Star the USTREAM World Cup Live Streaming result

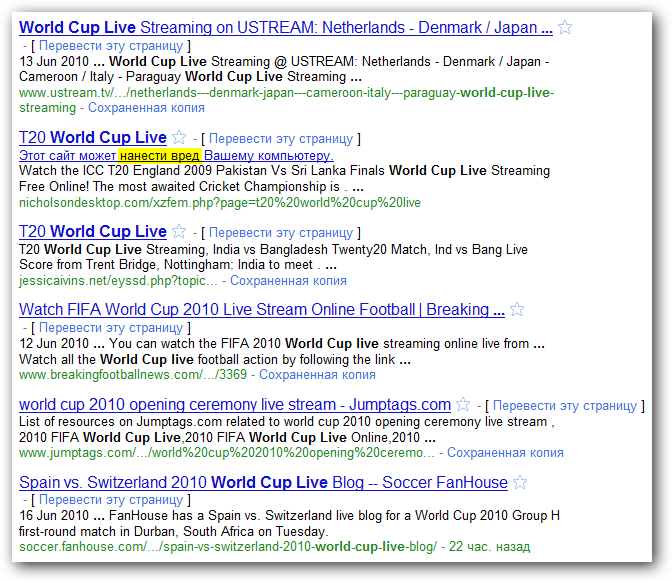click(565, 27)
